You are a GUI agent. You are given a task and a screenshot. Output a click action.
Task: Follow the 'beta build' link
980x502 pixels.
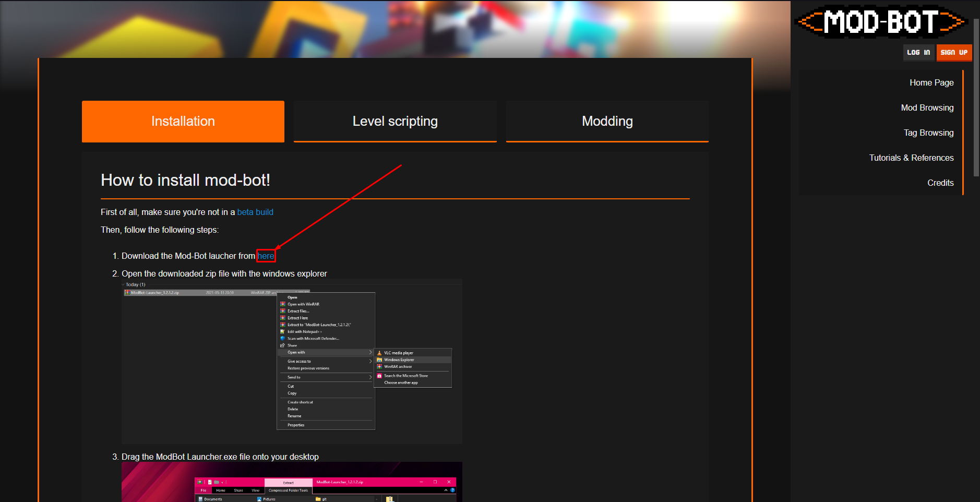pyautogui.click(x=255, y=212)
